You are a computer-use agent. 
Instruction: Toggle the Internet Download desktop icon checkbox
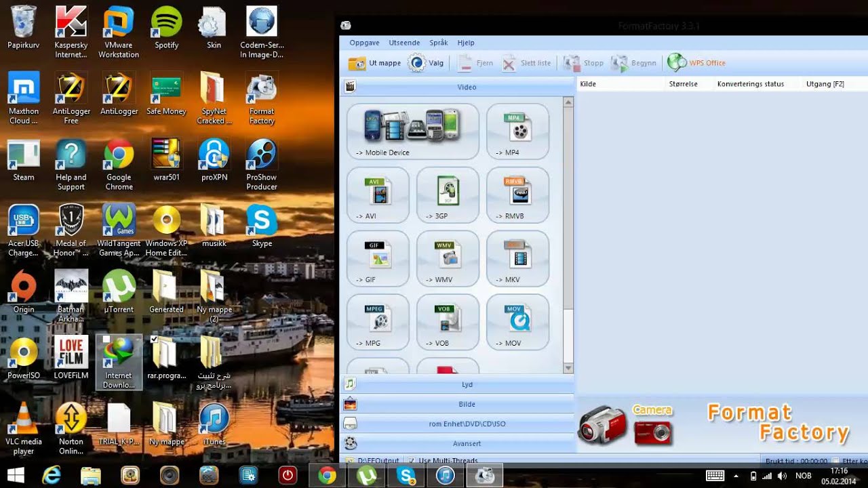(105, 340)
